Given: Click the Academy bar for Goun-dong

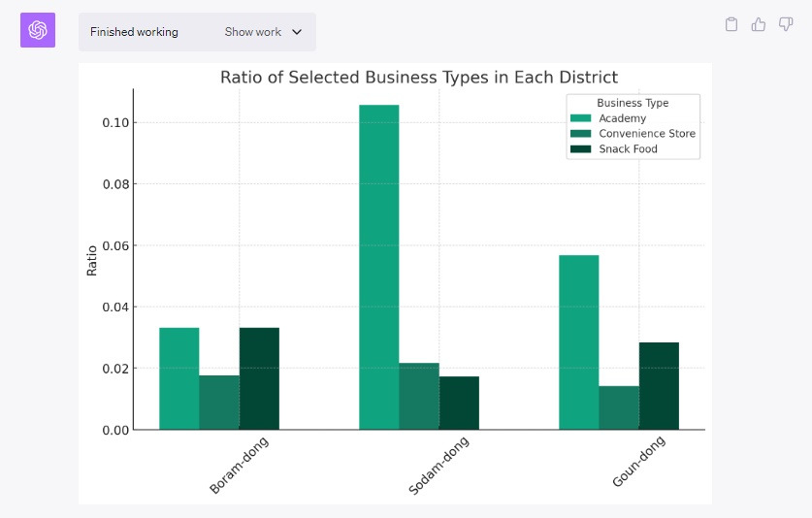Looking at the screenshot, I should 578,341.
